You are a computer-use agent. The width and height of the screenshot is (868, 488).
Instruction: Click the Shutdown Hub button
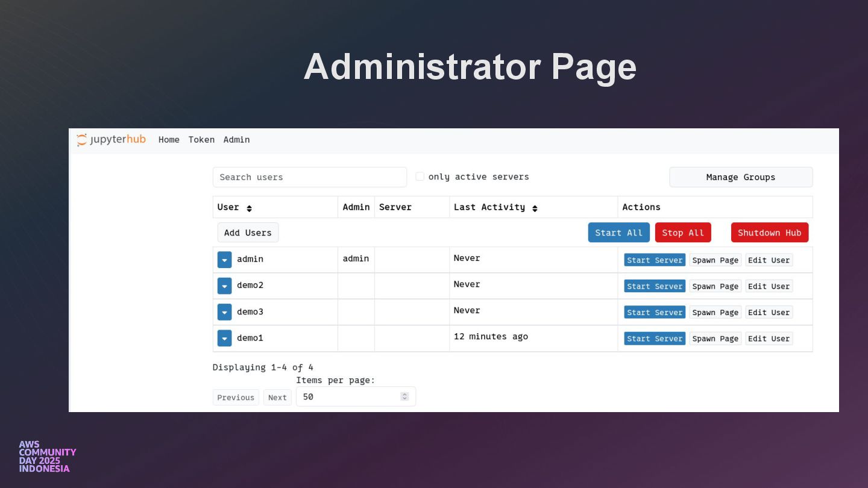[770, 233]
